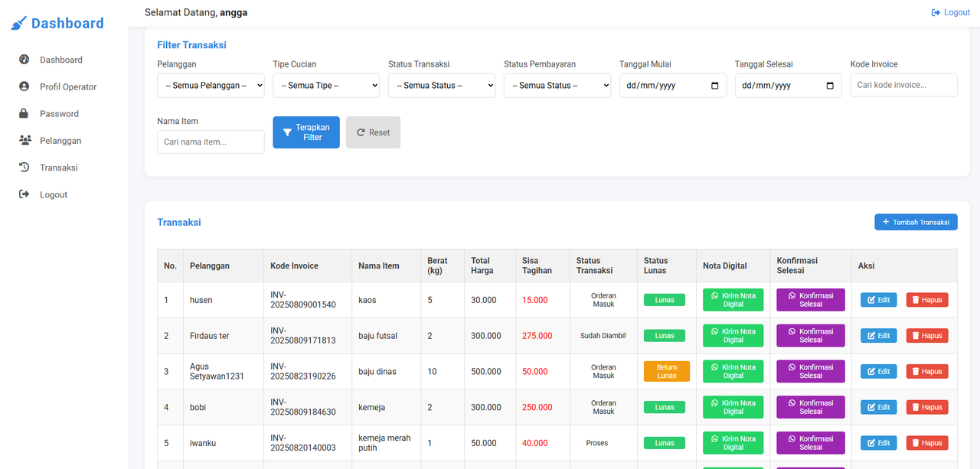Screen dimensions: 980x469
Task: Send Kirim Nota Digital for bobi
Action: [733, 407]
